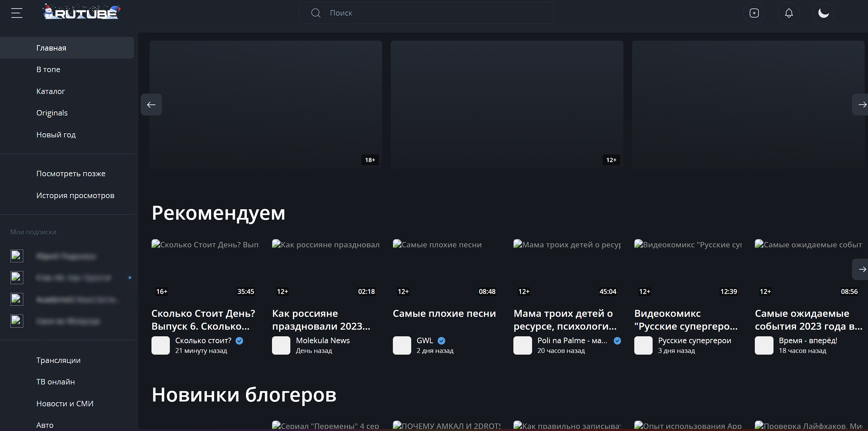
Task: Open the hamburger menu icon
Action: (x=17, y=13)
